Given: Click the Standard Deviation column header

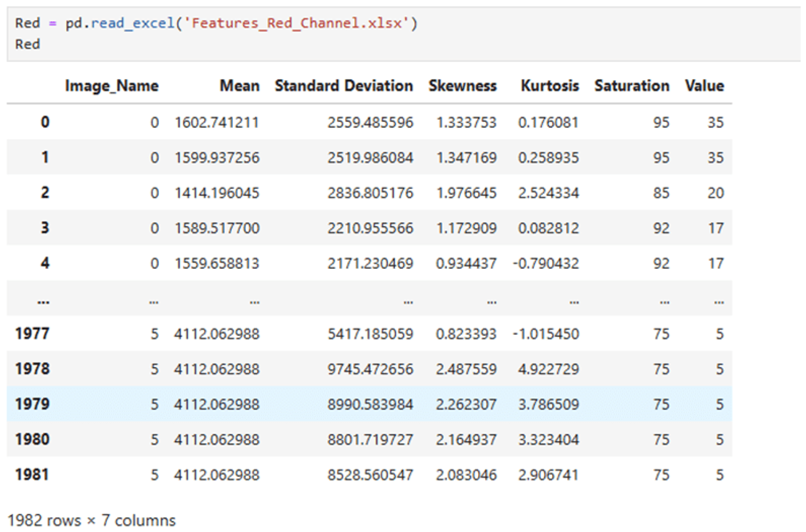Looking at the screenshot, I should [x=344, y=86].
